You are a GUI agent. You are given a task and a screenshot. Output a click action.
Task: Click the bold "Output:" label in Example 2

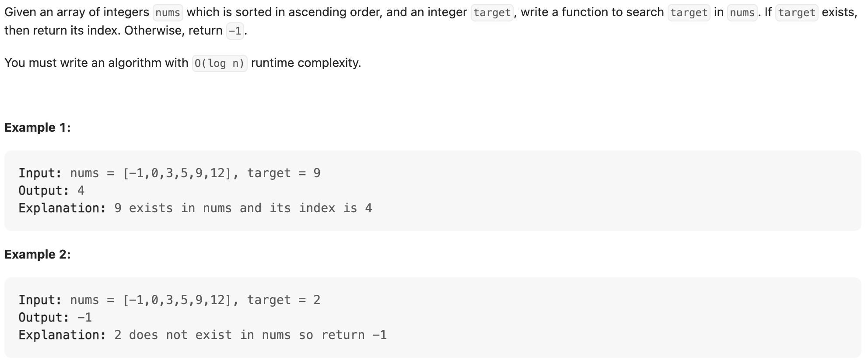pos(44,318)
